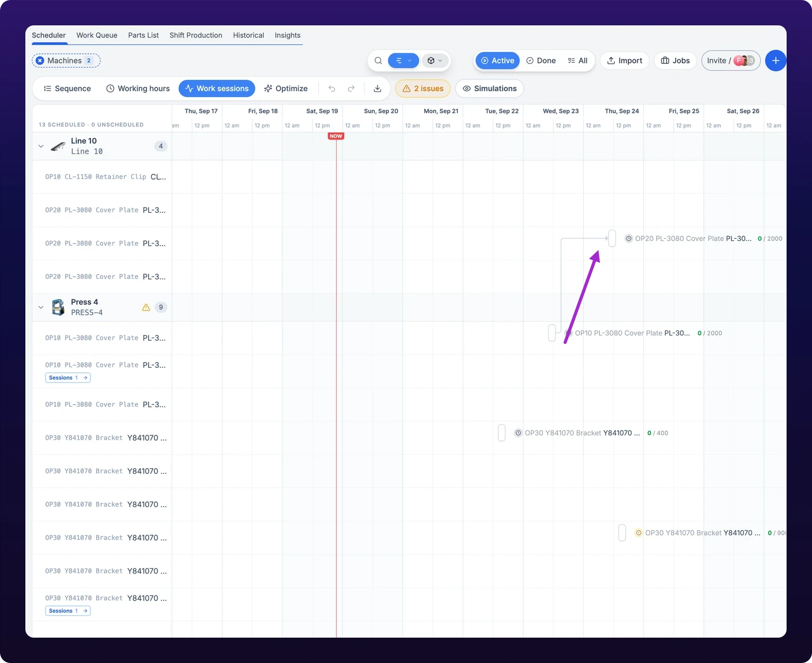Collapse the Press 4 machine group
The width and height of the screenshot is (812, 663).
[41, 307]
